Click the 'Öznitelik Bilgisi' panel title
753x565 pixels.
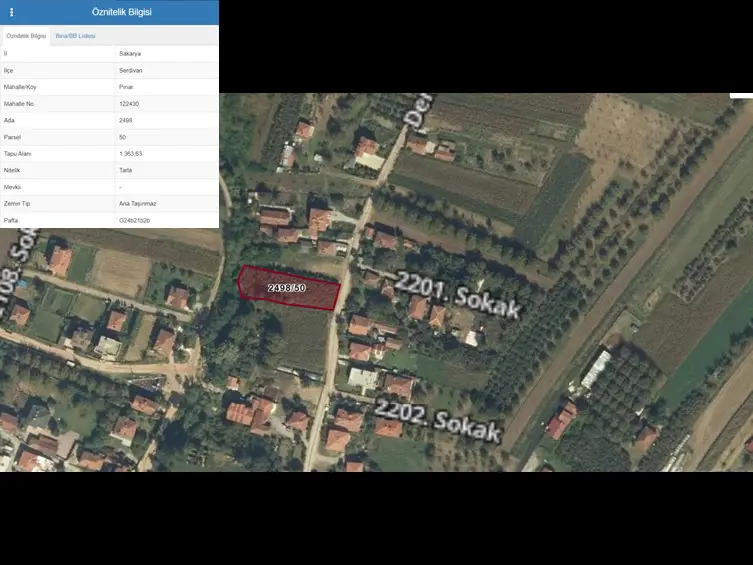pyautogui.click(x=121, y=12)
